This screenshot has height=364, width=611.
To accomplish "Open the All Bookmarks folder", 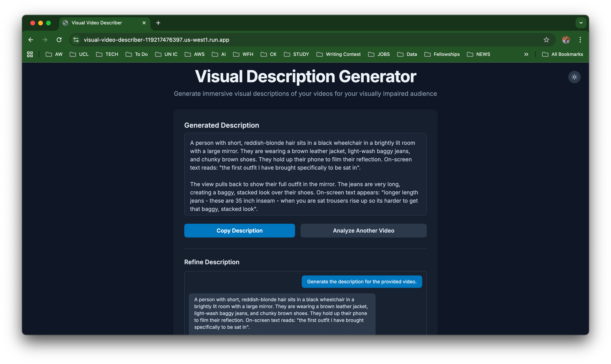I will pyautogui.click(x=562, y=54).
